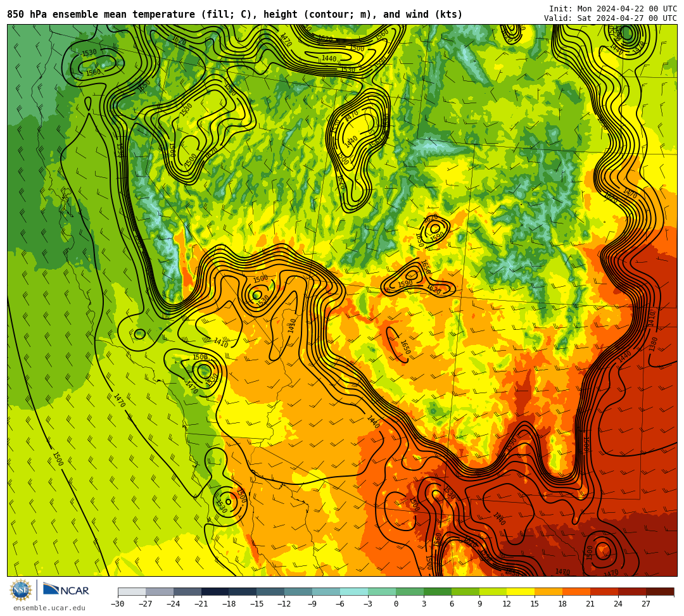
Task: Pick the color swatch between −9 and −6
Action: (326, 591)
